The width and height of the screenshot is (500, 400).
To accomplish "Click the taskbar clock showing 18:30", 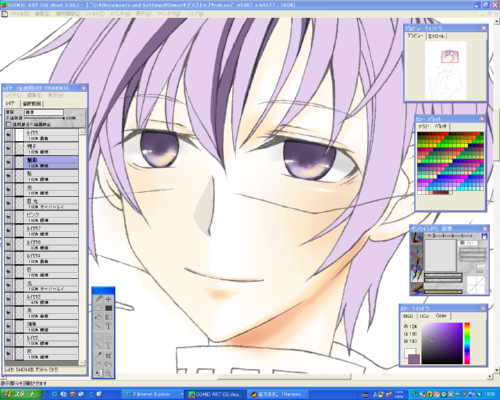I will point(489,394).
